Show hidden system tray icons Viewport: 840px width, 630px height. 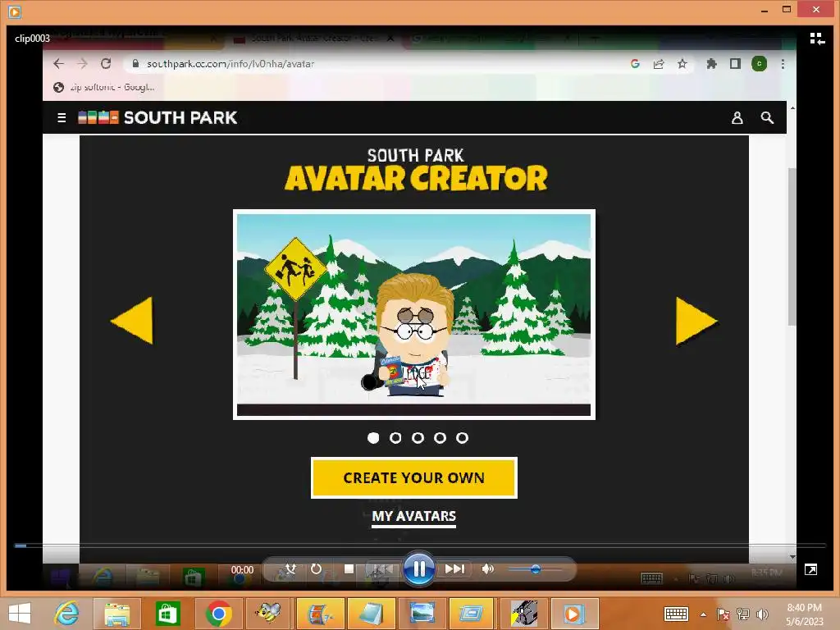[x=703, y=614]
